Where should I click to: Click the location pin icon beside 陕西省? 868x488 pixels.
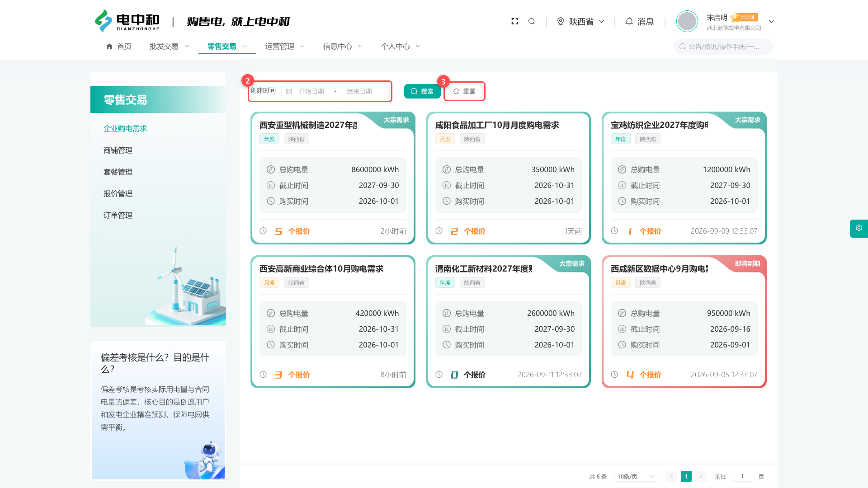tap(561, 21)
